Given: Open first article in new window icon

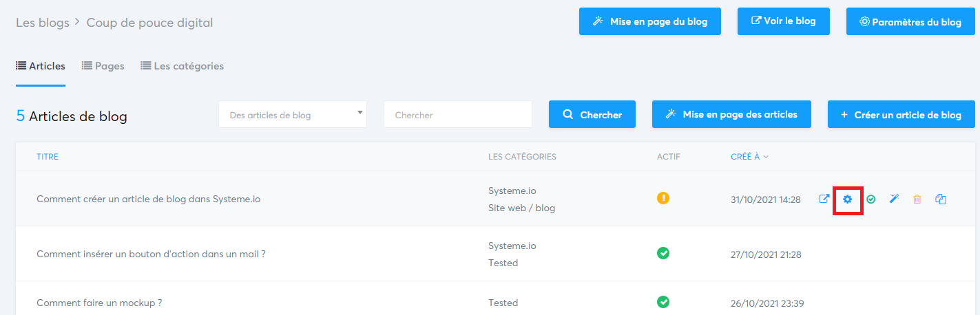Looking at the screenshot, I should point(824,199).
